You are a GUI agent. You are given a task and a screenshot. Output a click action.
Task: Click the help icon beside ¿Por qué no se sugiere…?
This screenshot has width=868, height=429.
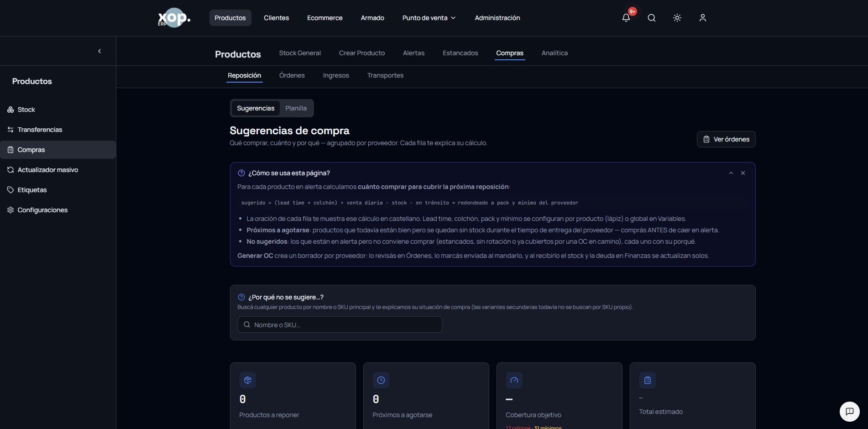pyautogui.click(x=241, y=297)
